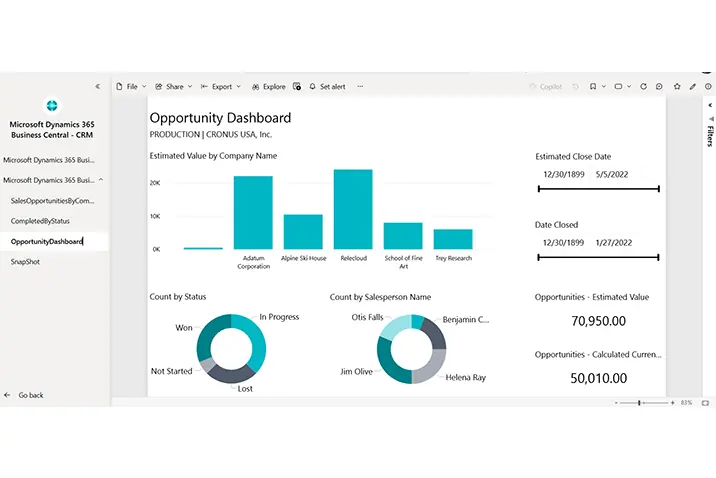Open the CompletedByStatus page
This screenshot has width=716, height=478.
click(x=40, y=221)
